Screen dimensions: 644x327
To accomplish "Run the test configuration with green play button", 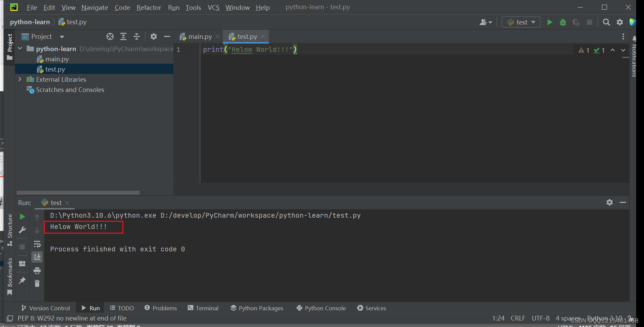I will click(x=550, y=22).
